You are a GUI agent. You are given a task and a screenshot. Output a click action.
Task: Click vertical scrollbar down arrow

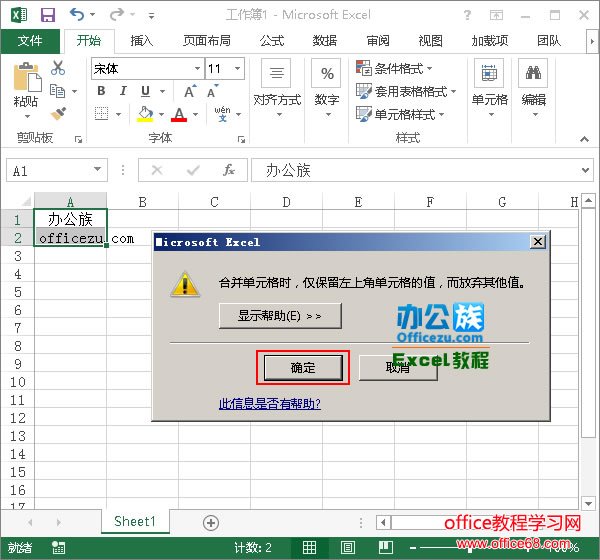point(588,503)
